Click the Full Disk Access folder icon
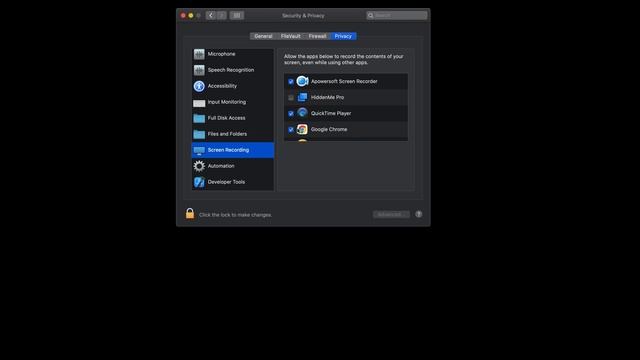 tap(199, 118)
